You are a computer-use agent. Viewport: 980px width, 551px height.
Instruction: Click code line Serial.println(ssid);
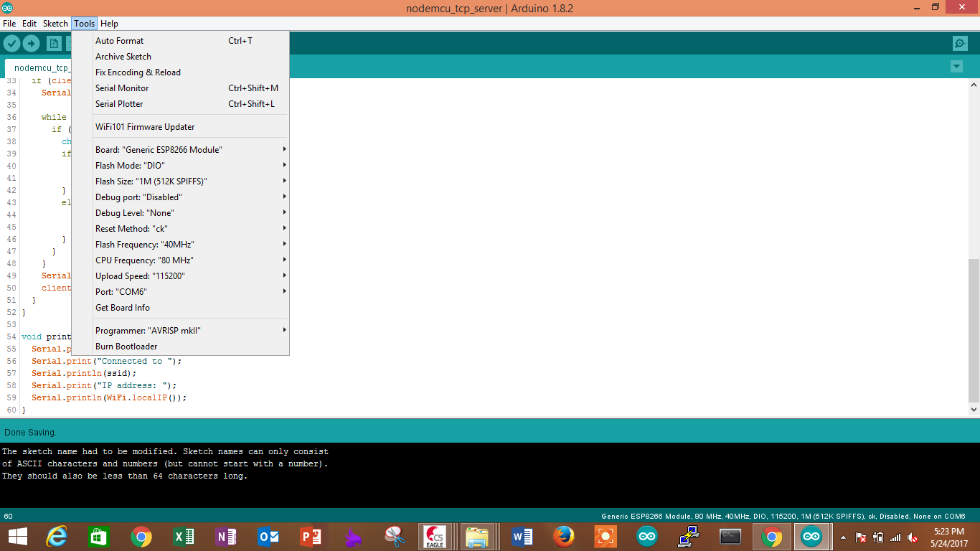(84, 373)
